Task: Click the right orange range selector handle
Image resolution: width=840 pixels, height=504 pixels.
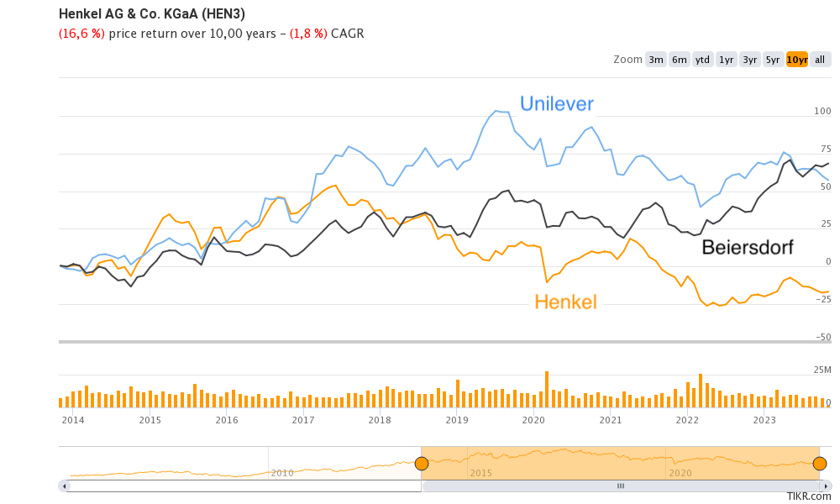Action: (819, 461)
